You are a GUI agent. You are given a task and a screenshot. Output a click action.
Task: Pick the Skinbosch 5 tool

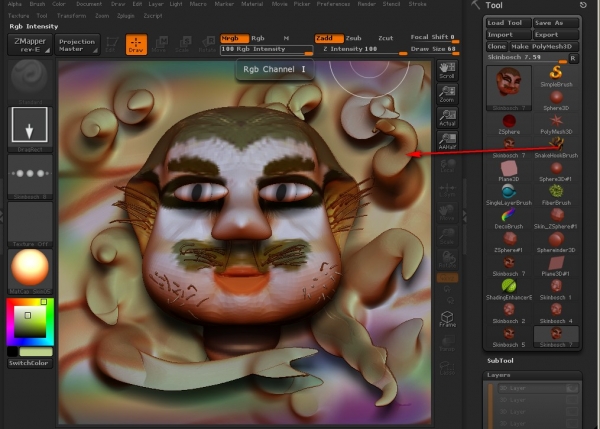(x=509, y=334)
